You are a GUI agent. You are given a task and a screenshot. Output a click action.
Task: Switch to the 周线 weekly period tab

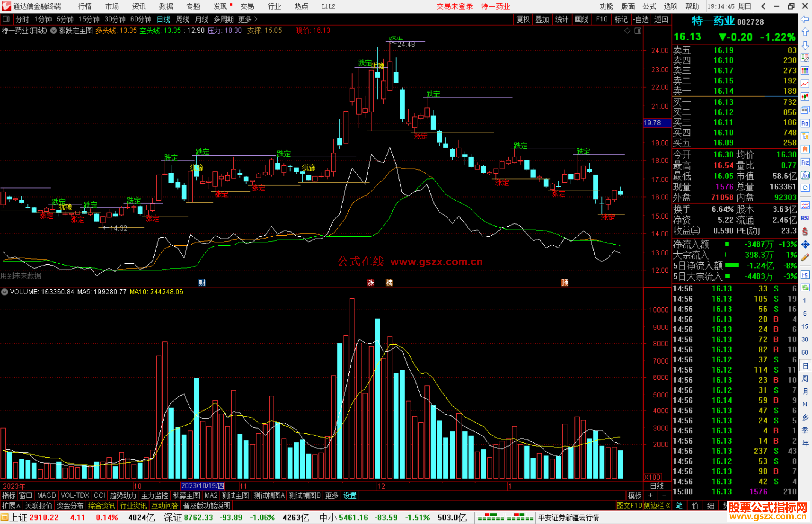[x=182, y=19]
